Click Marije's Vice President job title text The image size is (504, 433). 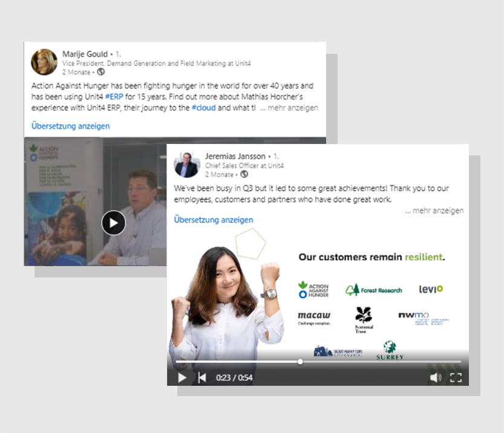(156, 63)
